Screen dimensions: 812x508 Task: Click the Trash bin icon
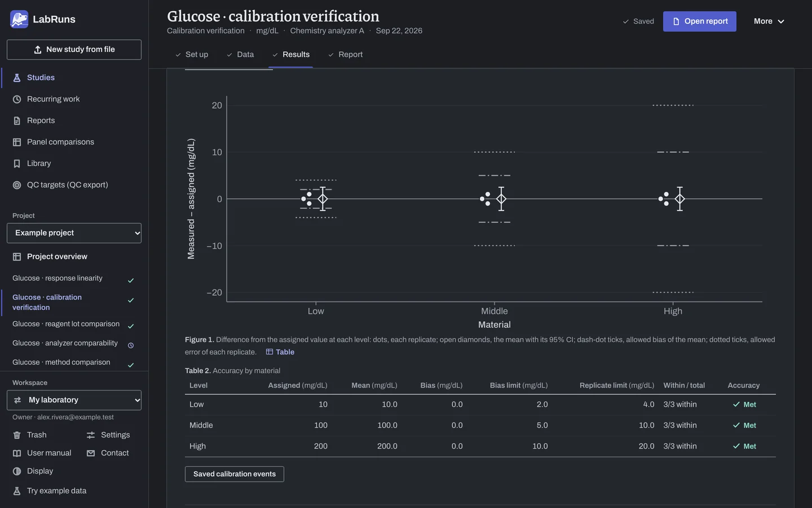pos(17,435)
